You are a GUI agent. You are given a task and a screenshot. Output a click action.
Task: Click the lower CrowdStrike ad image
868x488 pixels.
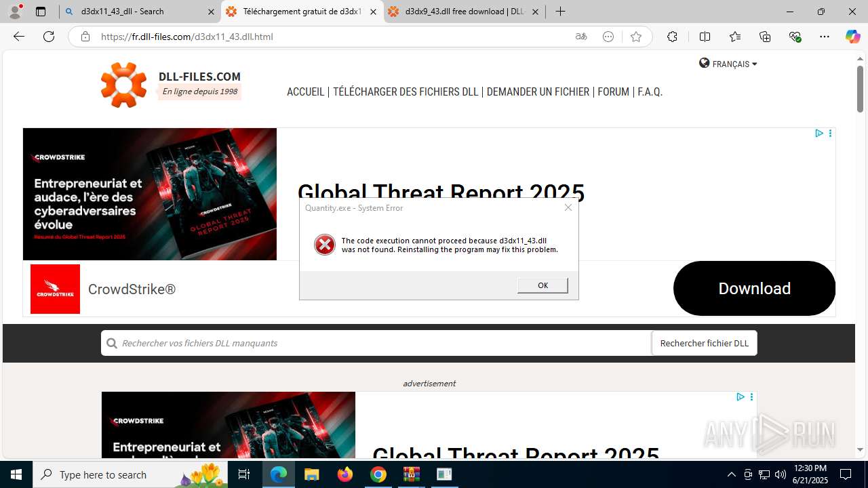point(229,425)
